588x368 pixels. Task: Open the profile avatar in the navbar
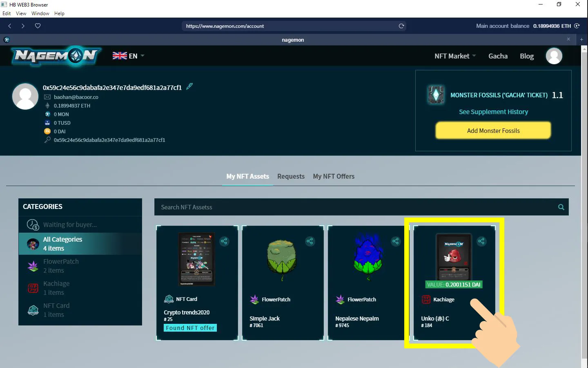(554, 56)
